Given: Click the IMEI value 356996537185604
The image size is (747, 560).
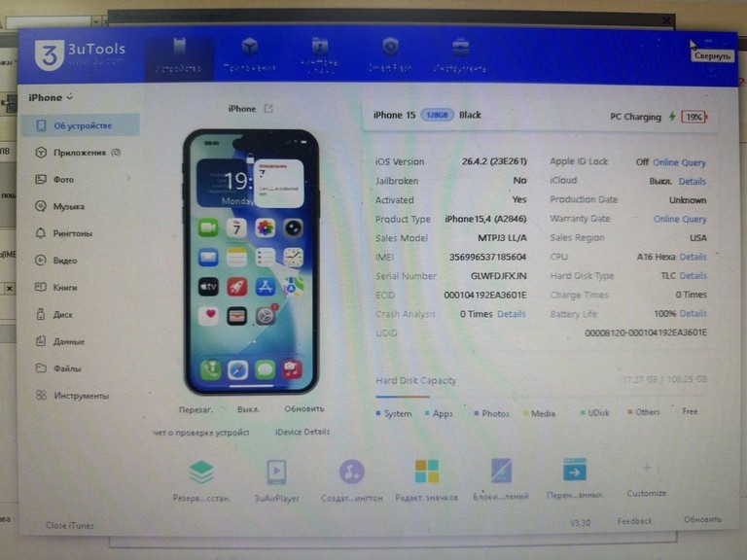Looking at the screenshot, I should pos(488,257).
